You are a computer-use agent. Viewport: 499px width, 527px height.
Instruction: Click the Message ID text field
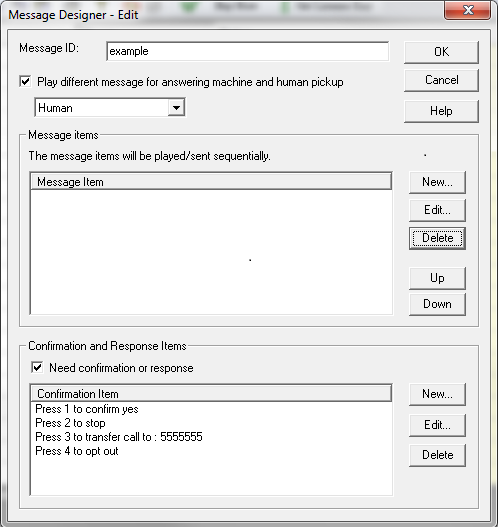point(248,51)
